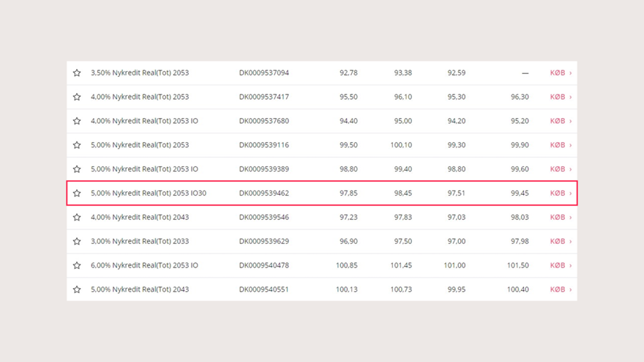The height and width of the screenshot is (362, 644).
Task: Click ISIN code DK0009539546
Action: (264, 217)
